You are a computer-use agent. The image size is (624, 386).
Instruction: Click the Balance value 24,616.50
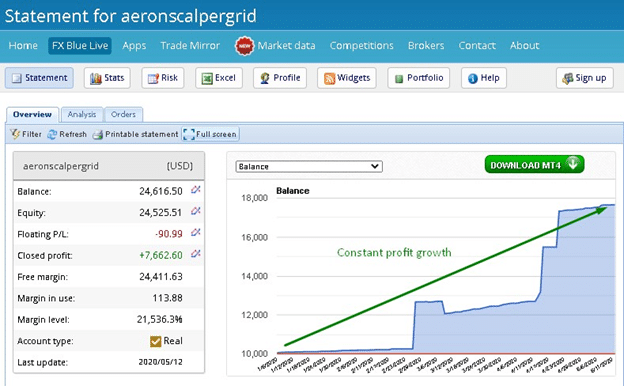pos(161,191)
